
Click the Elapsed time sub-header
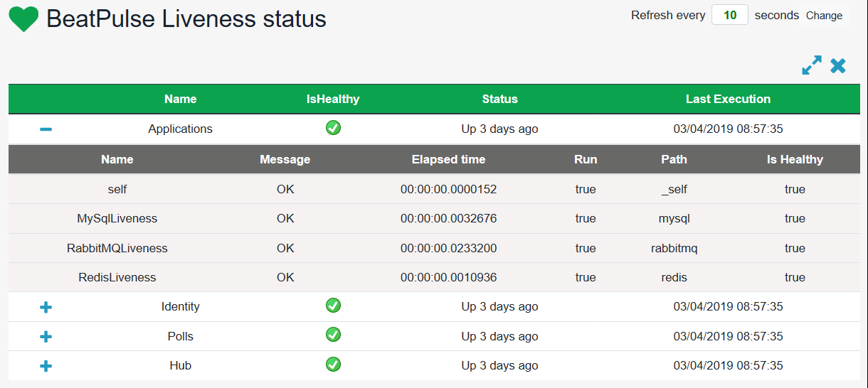pos(448,159)
